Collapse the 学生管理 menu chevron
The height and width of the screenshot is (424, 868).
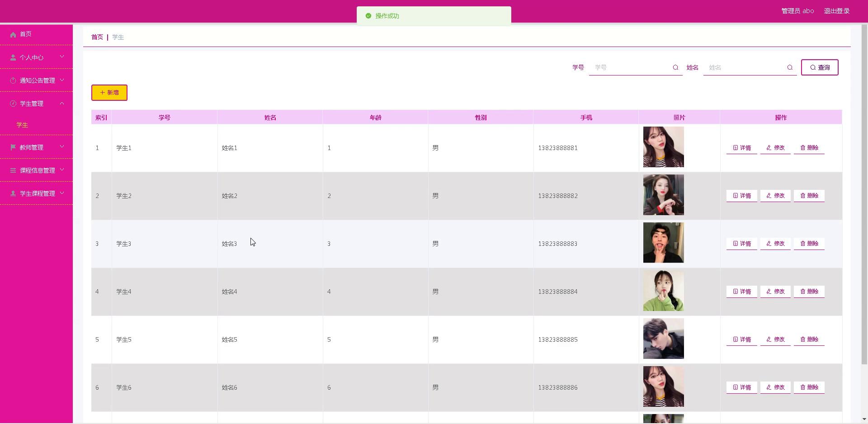click(x=62, y=104)
